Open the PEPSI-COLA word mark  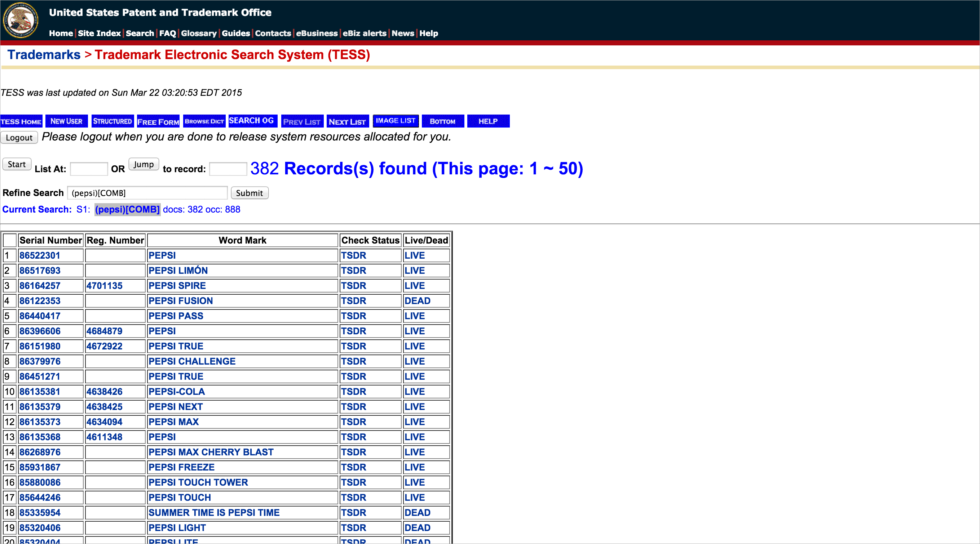(177, 392)
